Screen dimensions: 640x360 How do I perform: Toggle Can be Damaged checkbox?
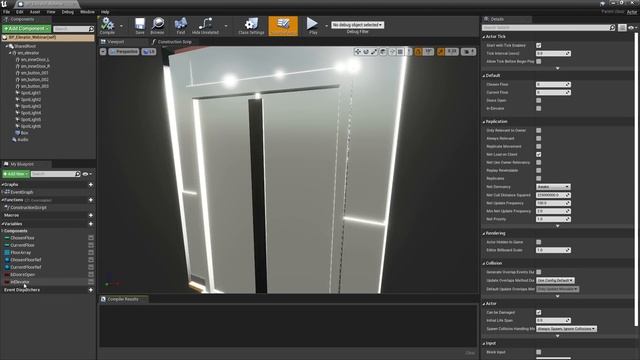539,312
